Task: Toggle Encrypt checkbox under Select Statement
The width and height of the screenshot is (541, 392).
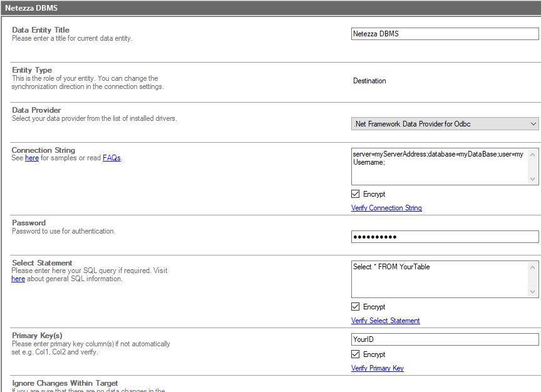Action: (x=356, y=307)
